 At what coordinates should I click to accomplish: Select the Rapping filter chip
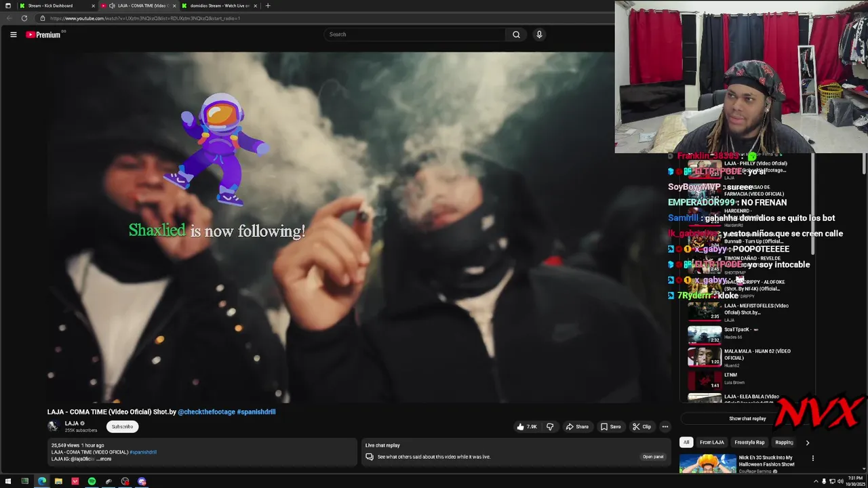point(784,443)
